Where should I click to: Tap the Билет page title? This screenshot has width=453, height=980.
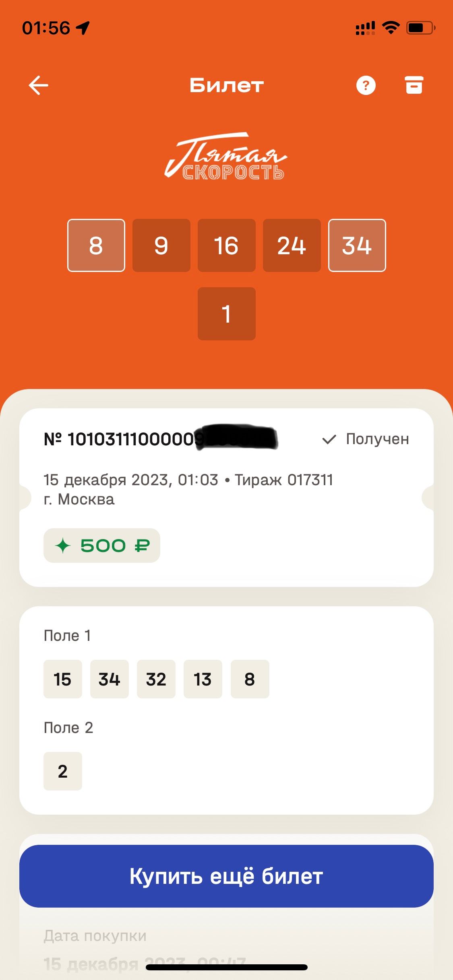click(x=227, y=85)
